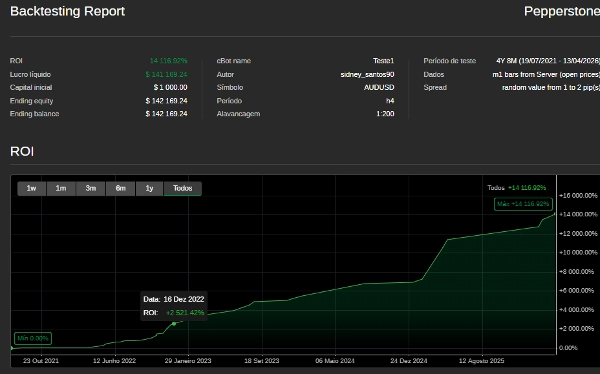Click the +10 000.00% y-axis label

[x=578, y=253]
